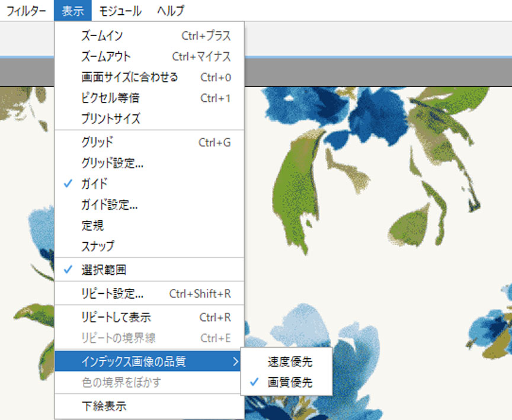Screen dimensions: 512x420
Task: Select ピクセル等倍 zoom option
Action: click(149, 98)
